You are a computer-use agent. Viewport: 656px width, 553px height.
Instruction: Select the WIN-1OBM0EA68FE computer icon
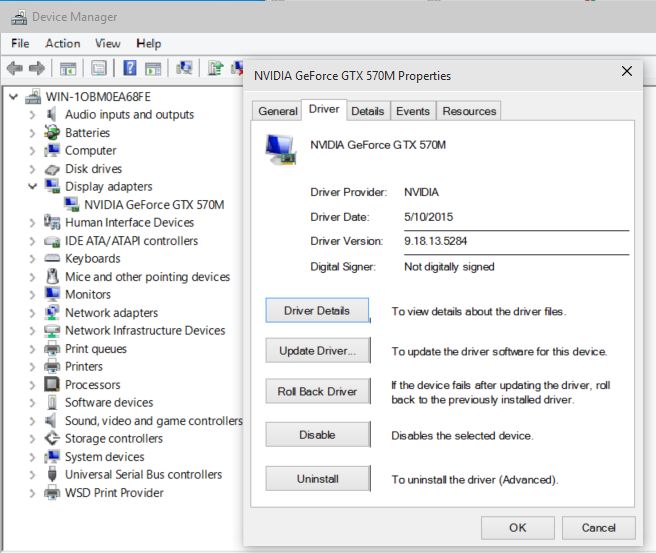[33, 97]
